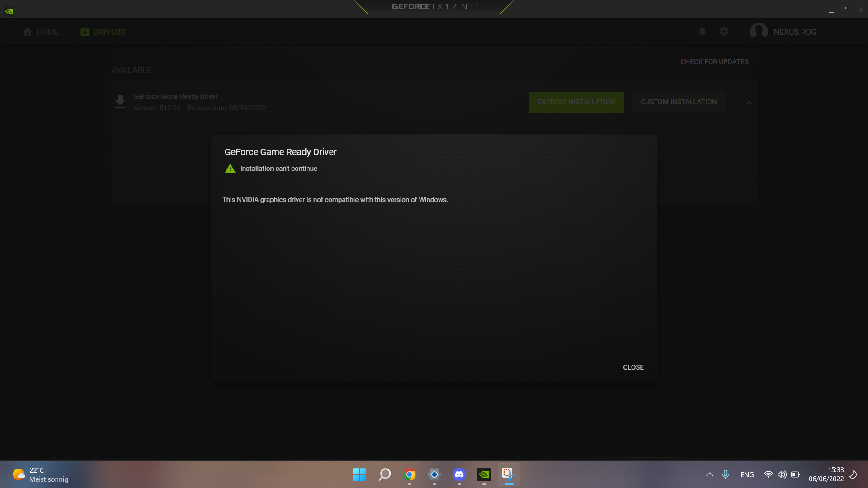Open Settings app from taskbar
This screenshot has width=868, height=488.
coord(434,474)
